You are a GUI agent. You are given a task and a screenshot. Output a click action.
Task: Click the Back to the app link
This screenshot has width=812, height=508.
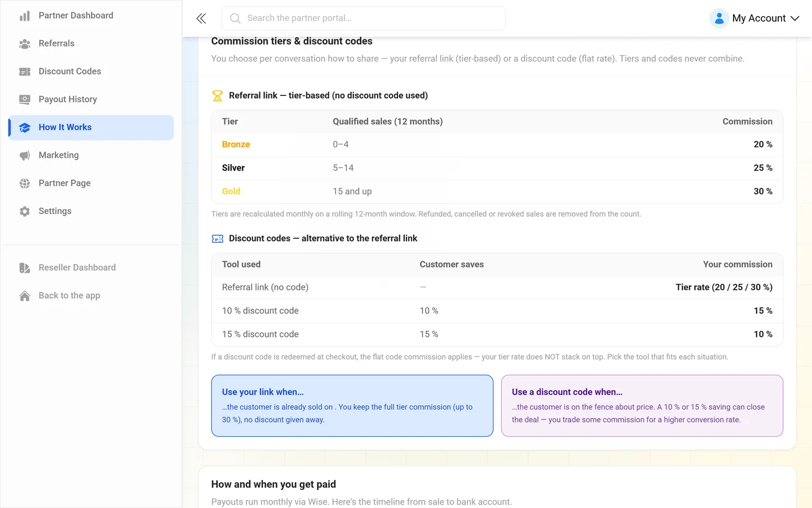(91, 296)
